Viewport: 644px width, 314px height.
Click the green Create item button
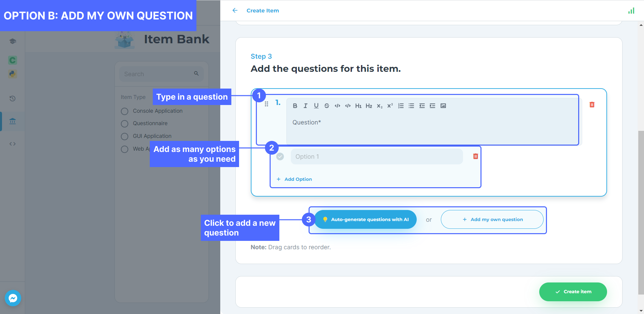coord(572,292)
